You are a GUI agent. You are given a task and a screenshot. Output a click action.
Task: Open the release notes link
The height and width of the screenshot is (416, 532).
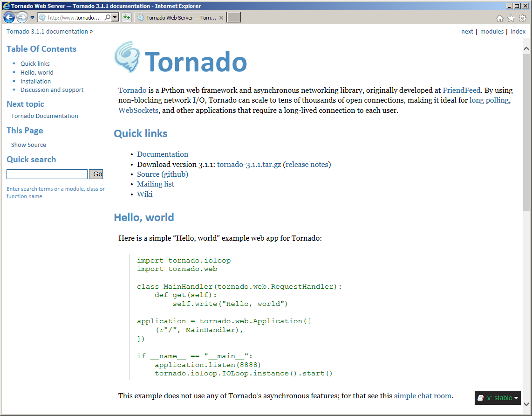click(307, 164)
